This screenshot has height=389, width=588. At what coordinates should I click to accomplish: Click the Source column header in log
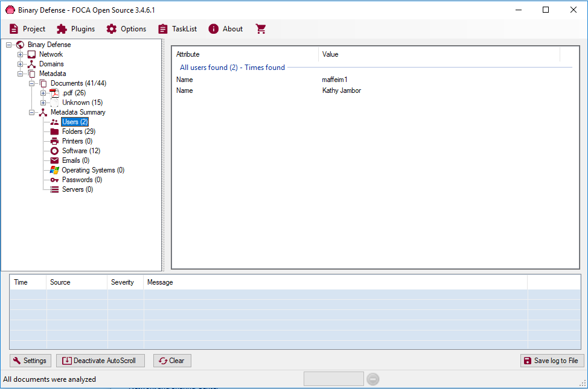pyautogui.click(x=77, y=282)
